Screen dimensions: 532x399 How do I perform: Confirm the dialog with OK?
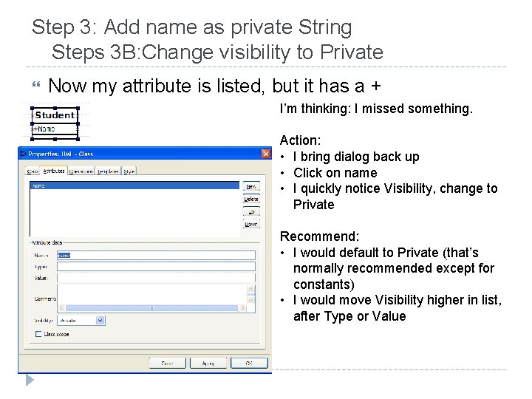point(249,363)
